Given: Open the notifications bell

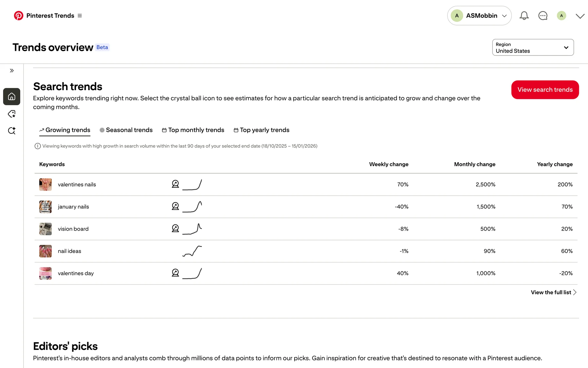Looking at the screenshot, I should tap(524, 16).
